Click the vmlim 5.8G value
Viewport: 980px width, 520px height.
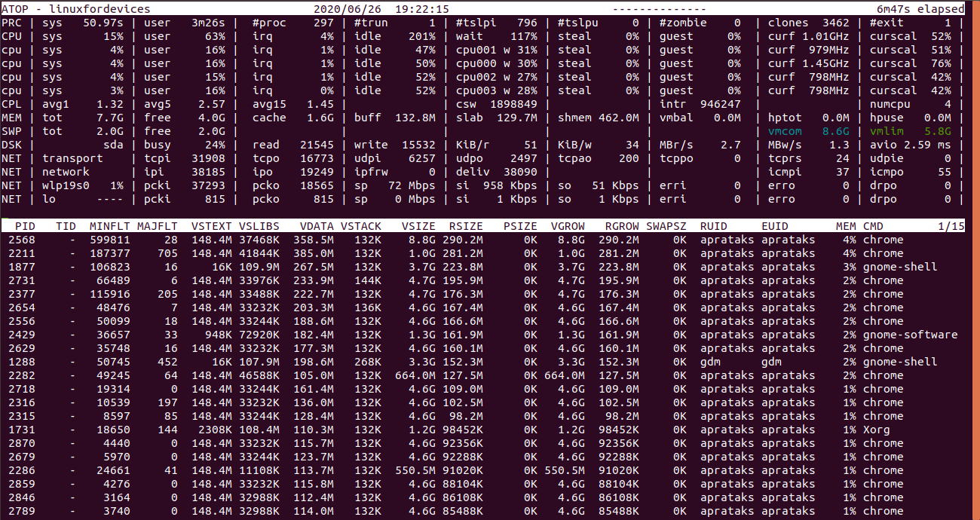tap(910, 131)
